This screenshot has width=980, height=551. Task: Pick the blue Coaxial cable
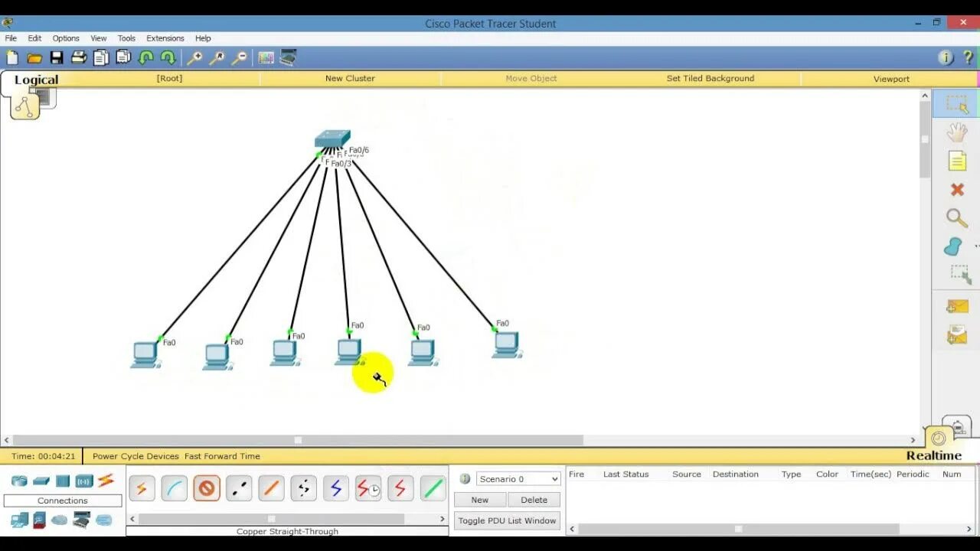coord(336,488)
